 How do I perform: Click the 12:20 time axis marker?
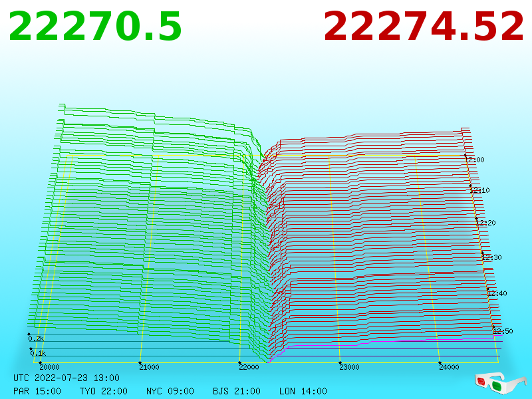pos(486,223)
